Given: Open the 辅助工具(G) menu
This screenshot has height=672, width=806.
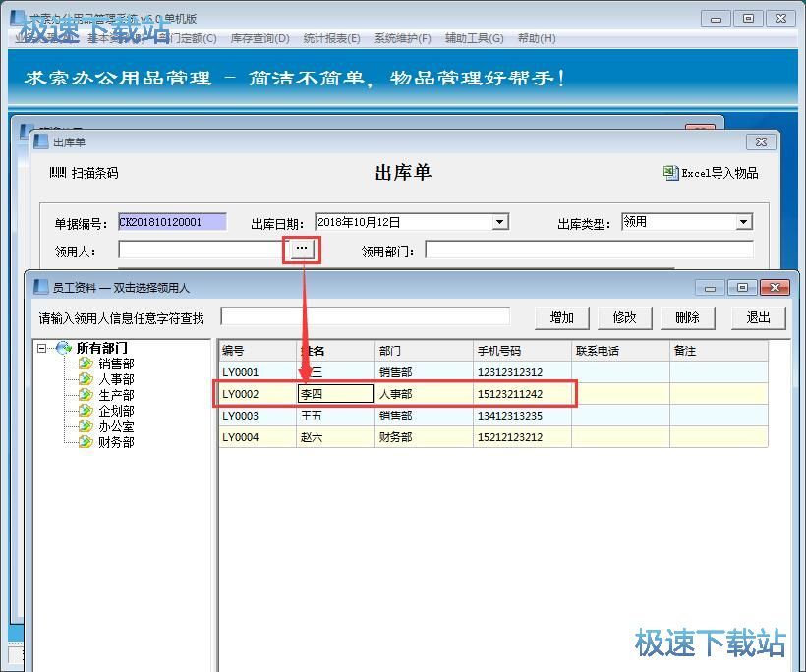Looking at the screenshot, I should click(x=475, y=38).
